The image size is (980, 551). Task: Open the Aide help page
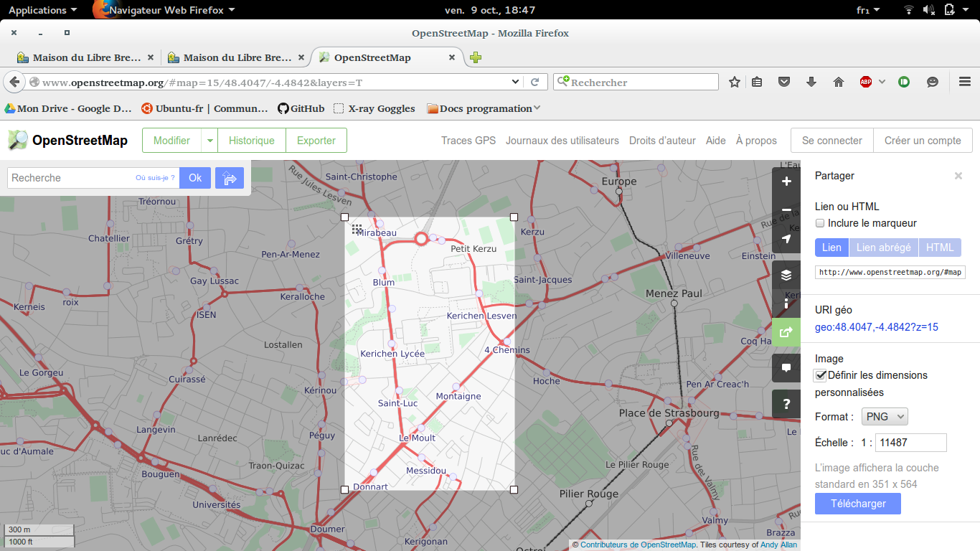tap(716, 141)
